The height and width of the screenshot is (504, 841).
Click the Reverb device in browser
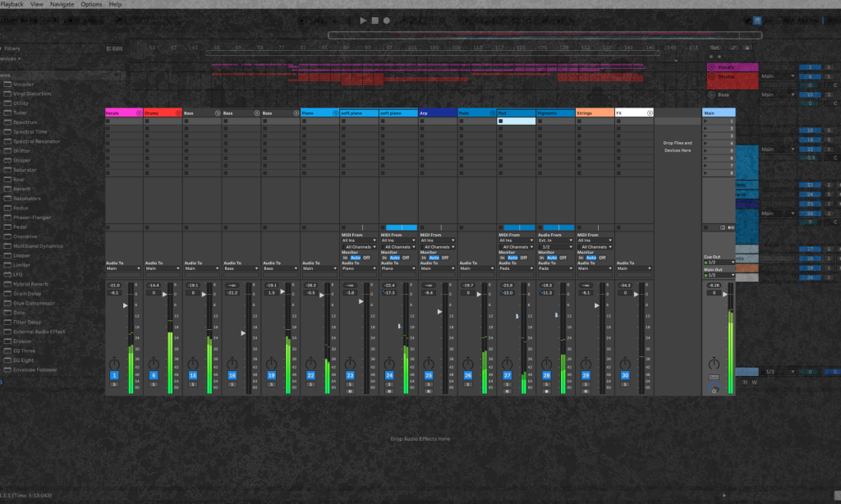[x=21, y=189]
